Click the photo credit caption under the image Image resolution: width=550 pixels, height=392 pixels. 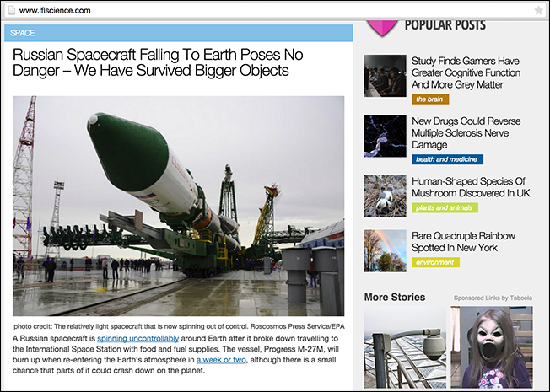pyautogui.click(x=179, y=326)
